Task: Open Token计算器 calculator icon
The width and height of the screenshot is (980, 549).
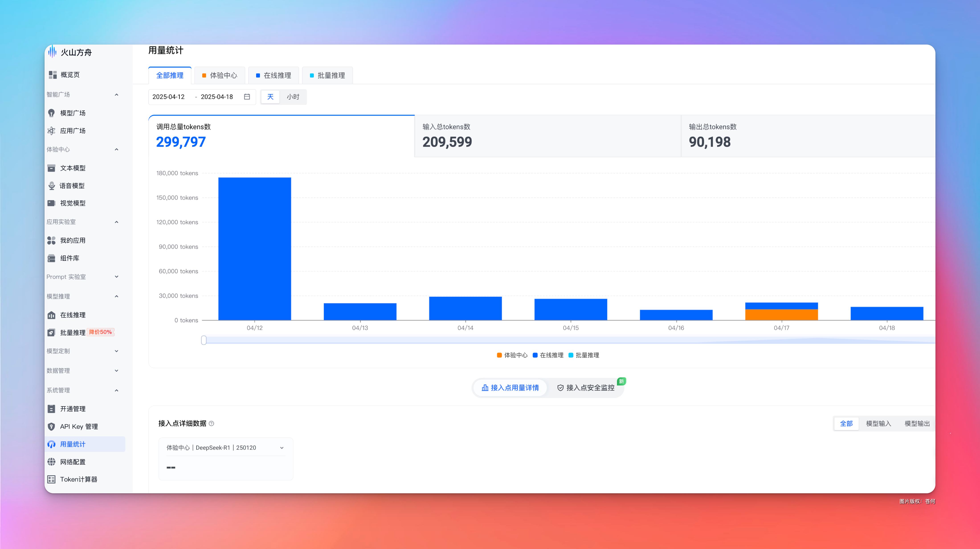Action: click(x=51, y=479)
